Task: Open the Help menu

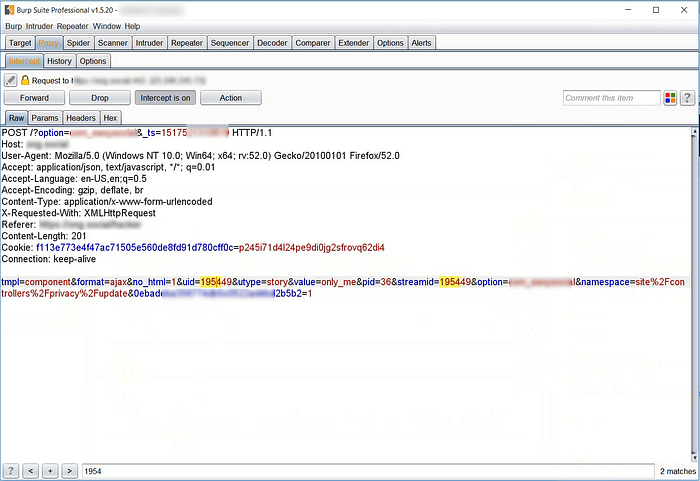Action: (x=132, y=26)
